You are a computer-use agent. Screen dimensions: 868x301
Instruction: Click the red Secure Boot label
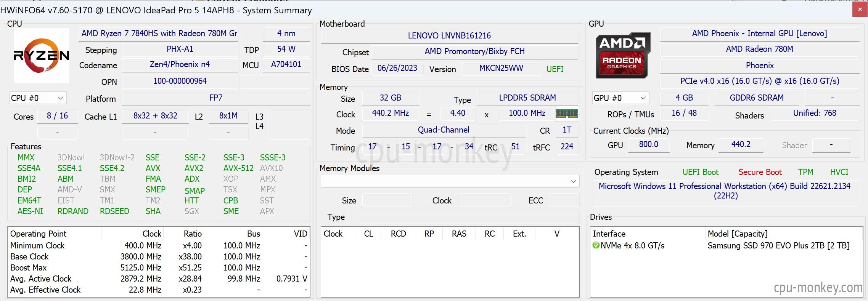[760, 172]
